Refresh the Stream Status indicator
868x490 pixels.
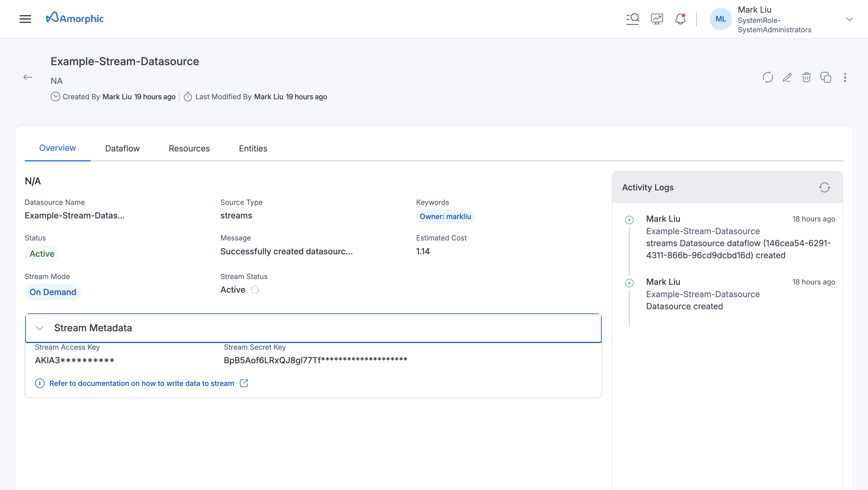click(x=255, y=290)
